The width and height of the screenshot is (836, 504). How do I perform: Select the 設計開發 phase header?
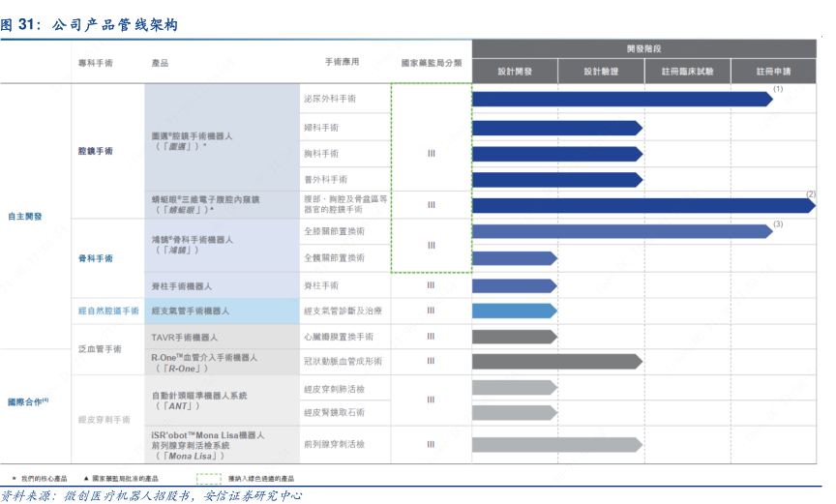515,72
